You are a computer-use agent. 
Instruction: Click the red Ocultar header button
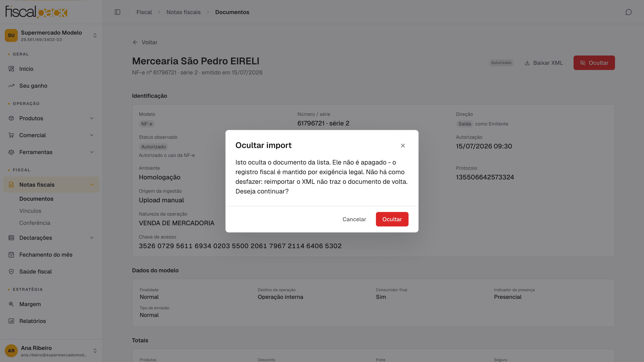tap(594, 63)
